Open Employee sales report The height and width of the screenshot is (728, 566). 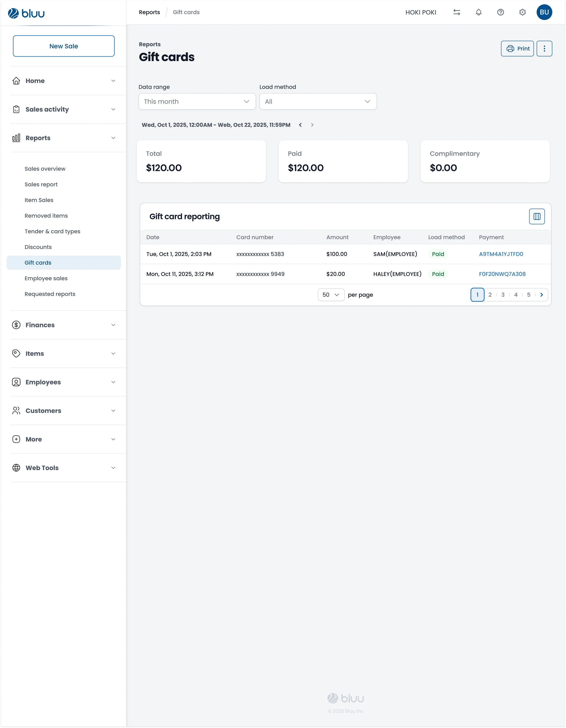coord(46,279)
